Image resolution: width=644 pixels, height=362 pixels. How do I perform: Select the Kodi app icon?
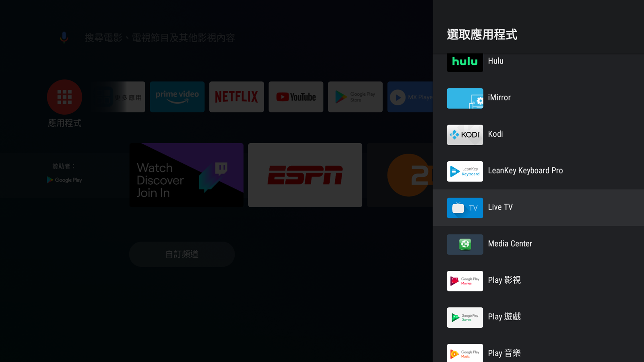tap(464, 135)
